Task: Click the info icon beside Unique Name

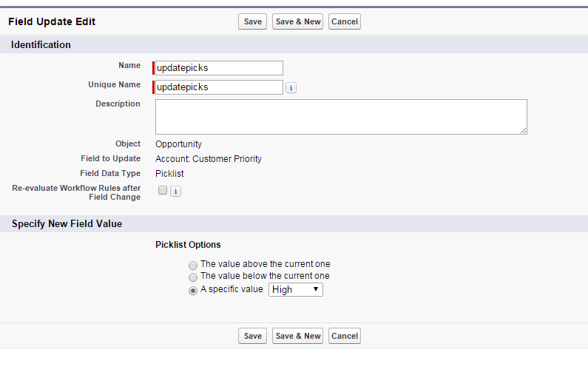Action: (x=291, y=88)
